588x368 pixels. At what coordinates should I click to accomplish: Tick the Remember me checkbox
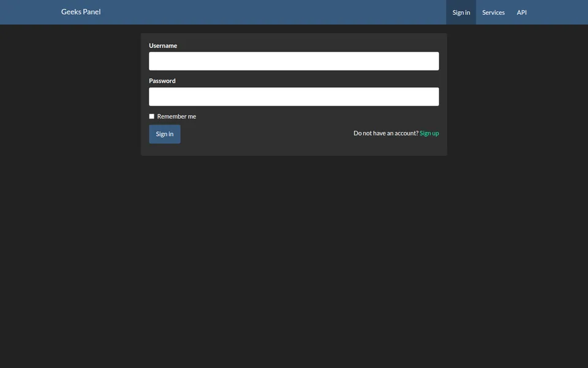point(151,117)
